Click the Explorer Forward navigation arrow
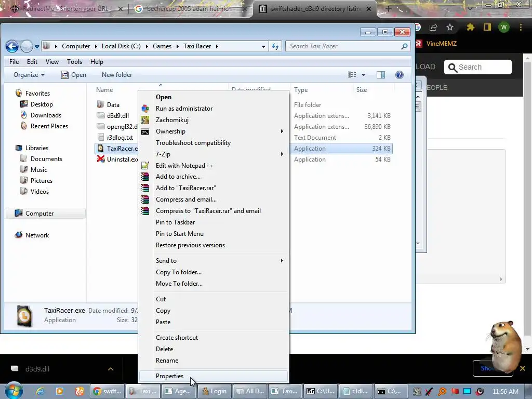532x399 pixels. point(26,46)
